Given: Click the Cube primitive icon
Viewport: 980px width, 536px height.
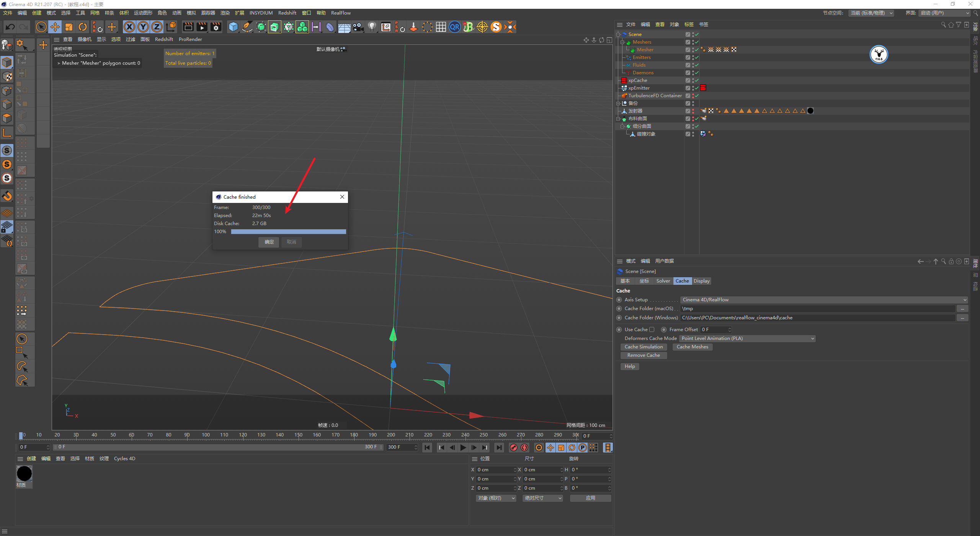Looking at the screenshot, I should [233, 27].
